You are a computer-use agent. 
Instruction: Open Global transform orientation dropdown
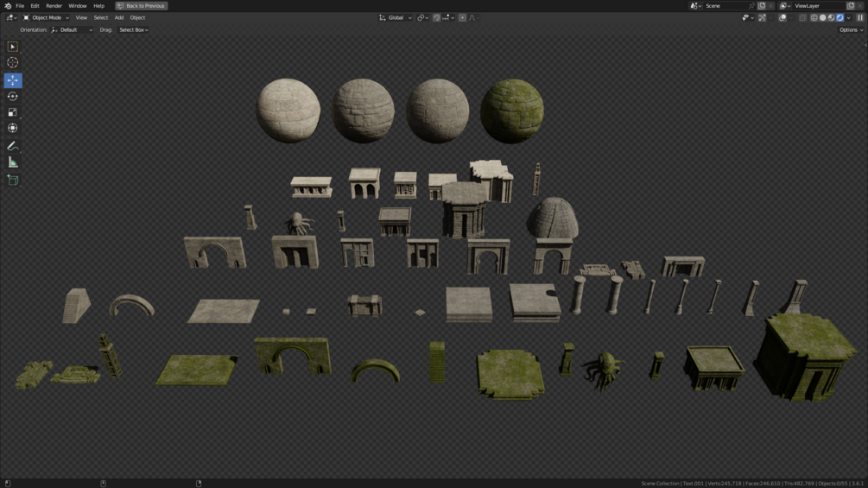pos(396,17)
